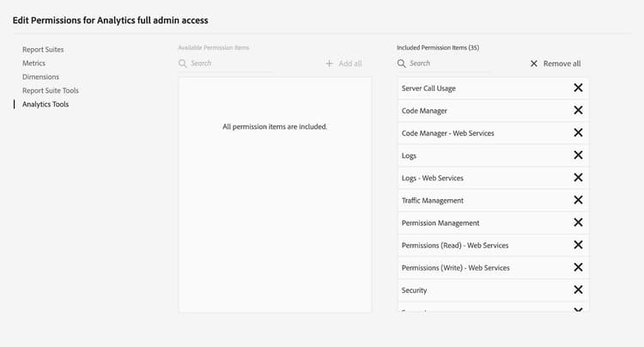The height and width of the screenshot is (347, 644).
Task: Click the Remove all button
Action: coord(556,64)
